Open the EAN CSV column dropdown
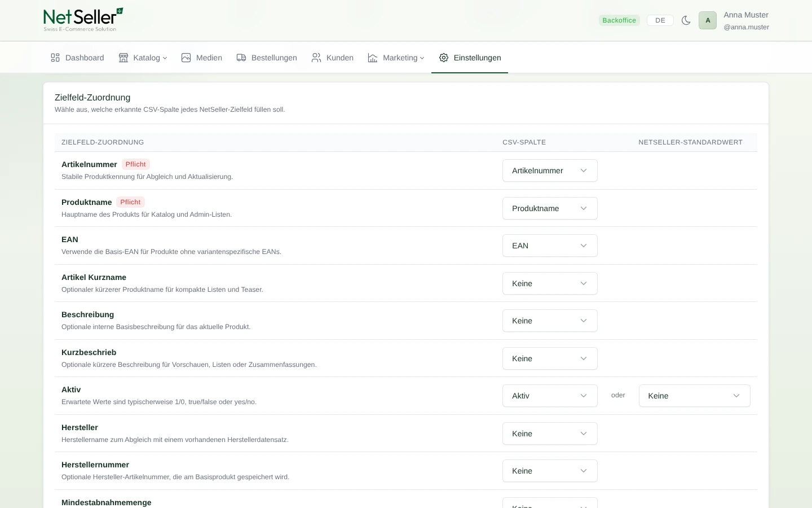This screenshot has width=812, height=508. point(550,246)
